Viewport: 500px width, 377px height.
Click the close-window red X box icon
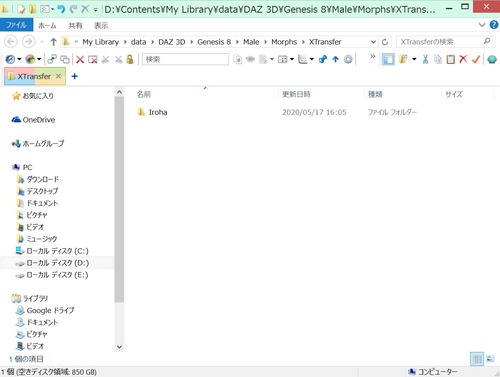click(93, 59)
